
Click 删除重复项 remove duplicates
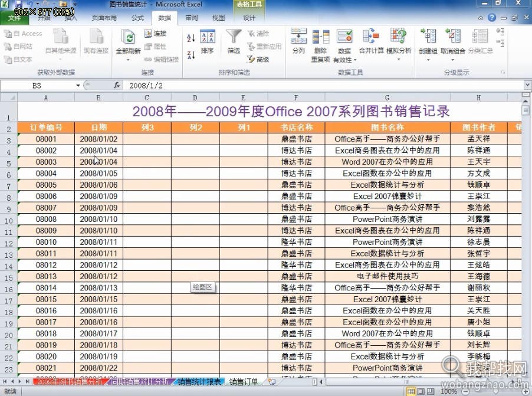click(x=321, y=45)
